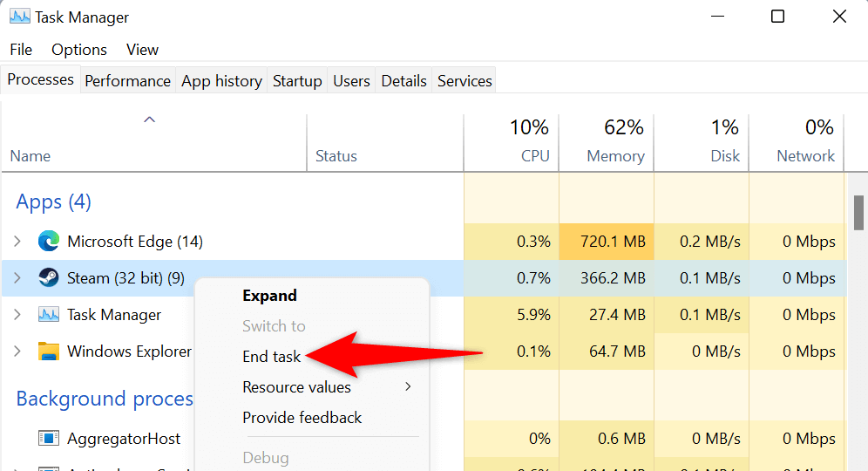Image resolution: width=868 pixels, height=471 pixels.
Task: Click Provide feedback in context menu
Action: [302, 418]
